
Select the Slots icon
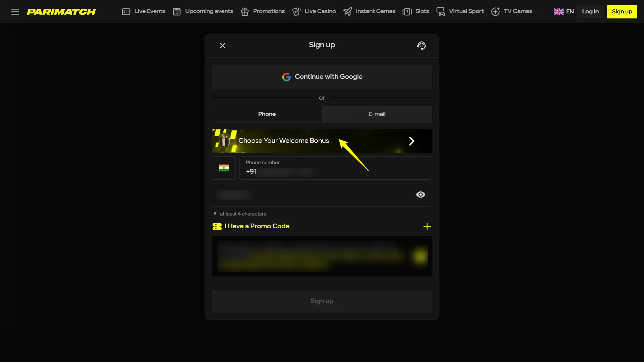tap(407, 11)
